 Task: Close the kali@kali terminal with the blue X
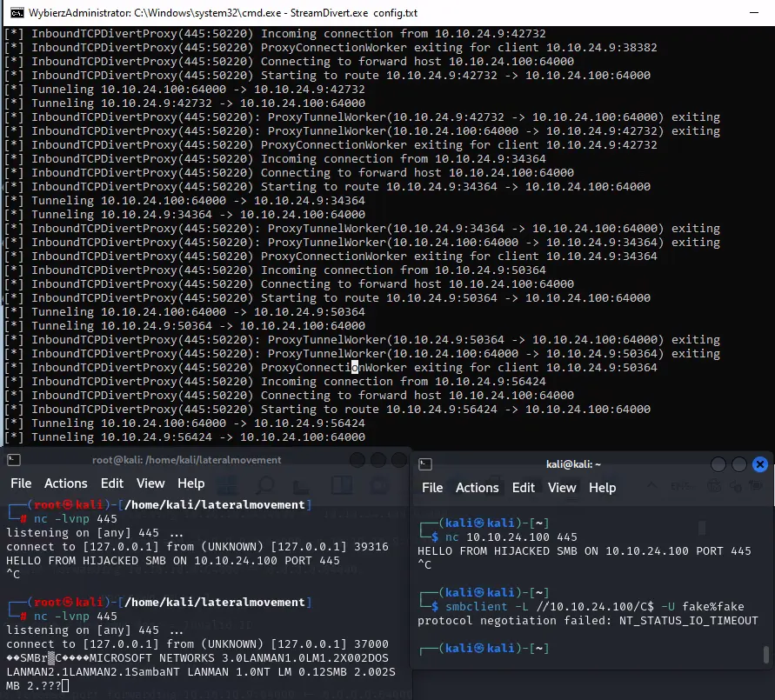tap(760, 464)
